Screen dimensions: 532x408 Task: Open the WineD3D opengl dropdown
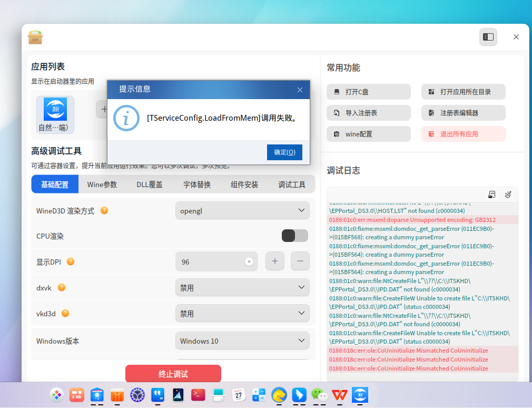[242, 210]
